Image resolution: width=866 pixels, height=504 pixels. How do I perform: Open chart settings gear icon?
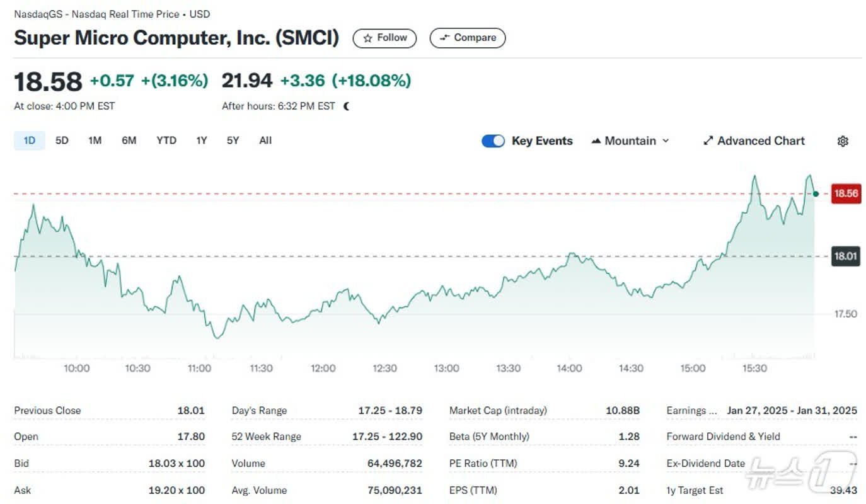point(842,141)
